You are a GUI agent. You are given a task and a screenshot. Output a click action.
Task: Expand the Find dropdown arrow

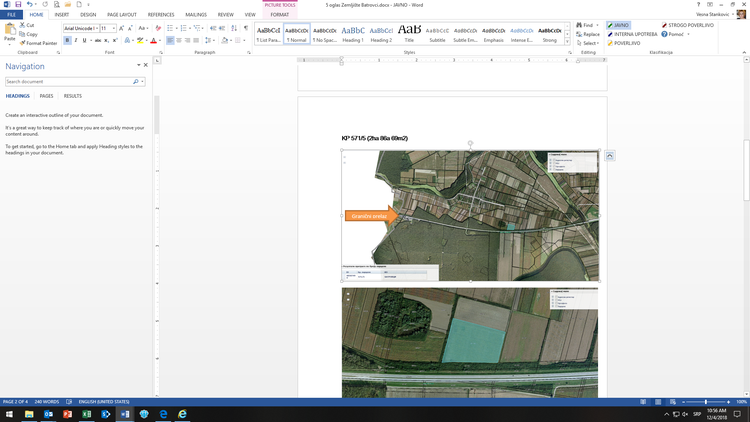click(x=598, y=25)
